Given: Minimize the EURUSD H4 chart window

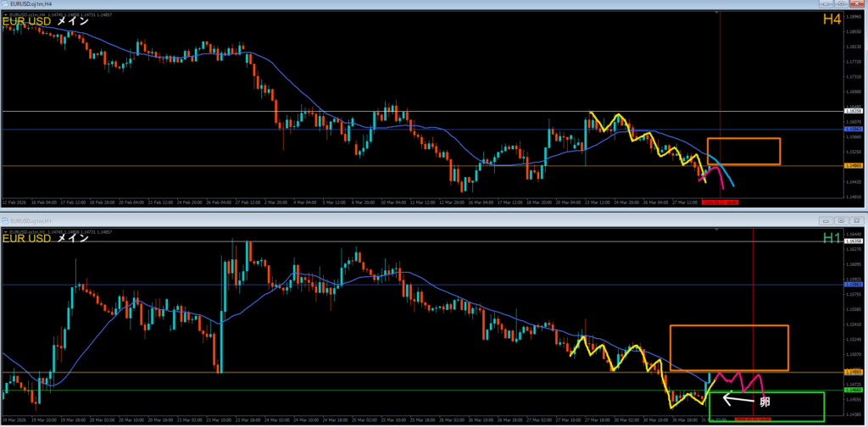Looking at the screenshot, I should [x=827, y=3].
